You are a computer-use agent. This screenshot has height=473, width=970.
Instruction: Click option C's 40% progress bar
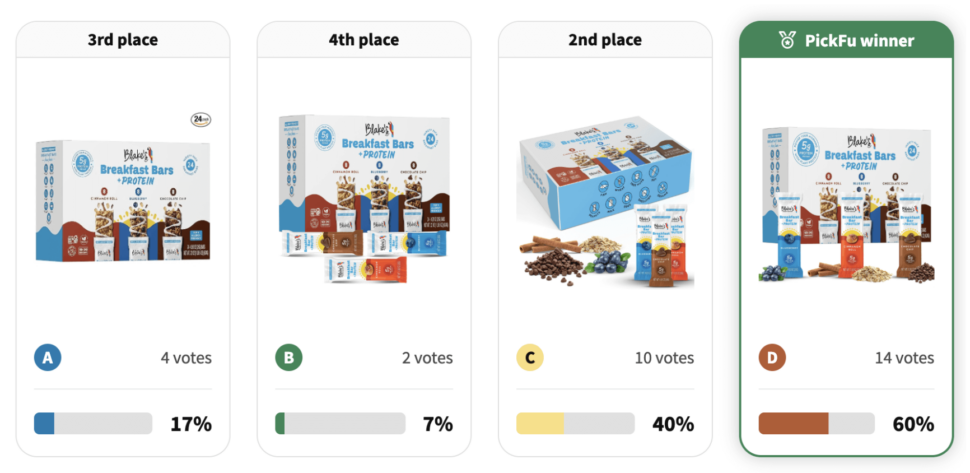coord(575,424)
